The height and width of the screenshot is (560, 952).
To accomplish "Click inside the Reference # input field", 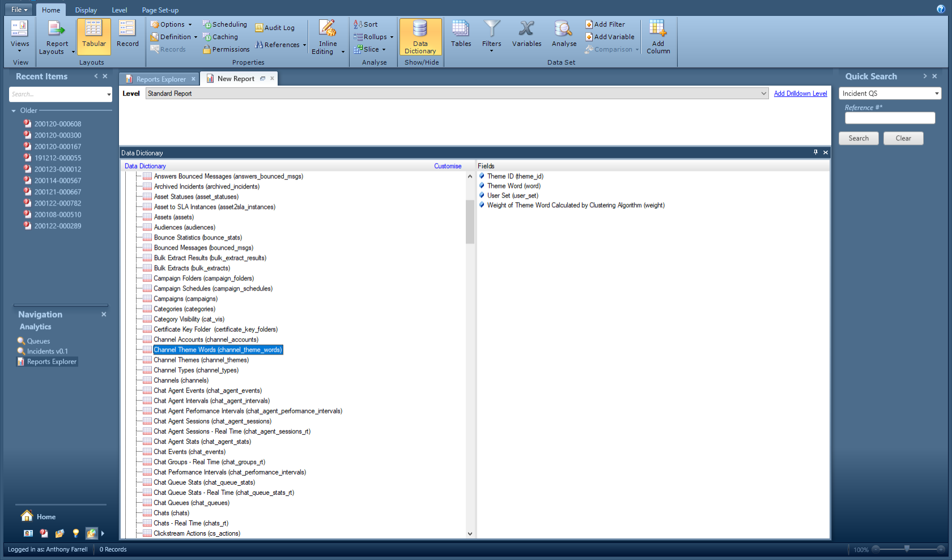I will [890, 118].
